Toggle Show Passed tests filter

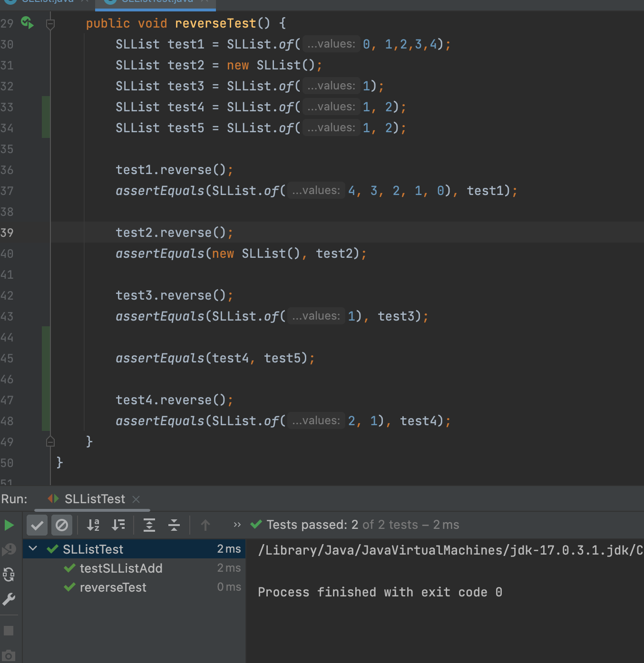pos(37,525)
